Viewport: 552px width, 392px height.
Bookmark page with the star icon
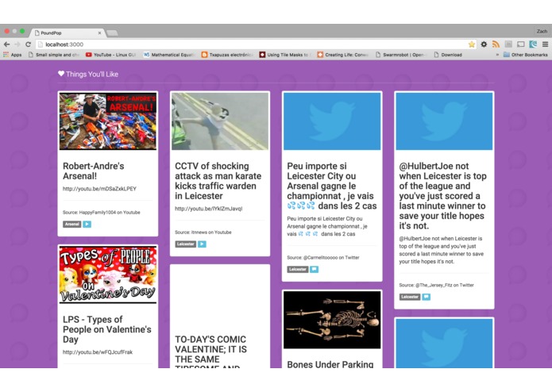[x=472, y=44]
